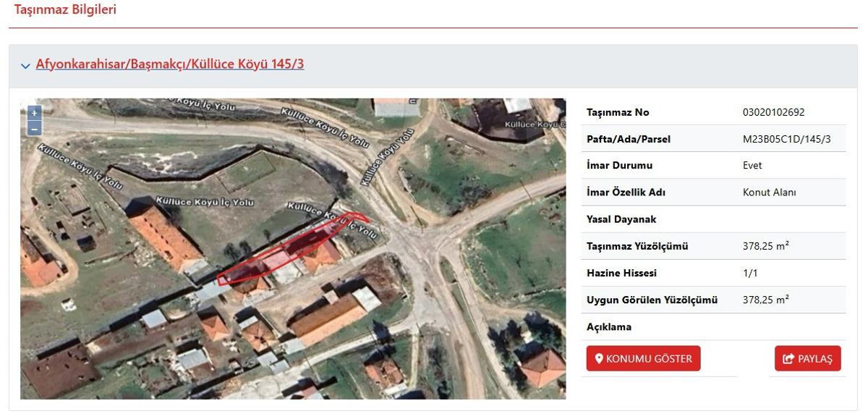
Task: Select Taşınmaz No value 03020102692
Action: point(773,112)
